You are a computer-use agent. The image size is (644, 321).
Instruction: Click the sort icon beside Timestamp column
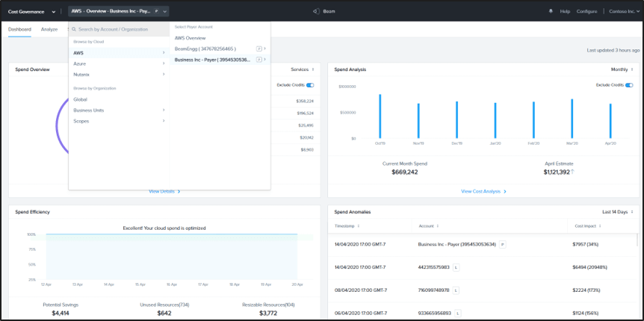pos(359,225)
